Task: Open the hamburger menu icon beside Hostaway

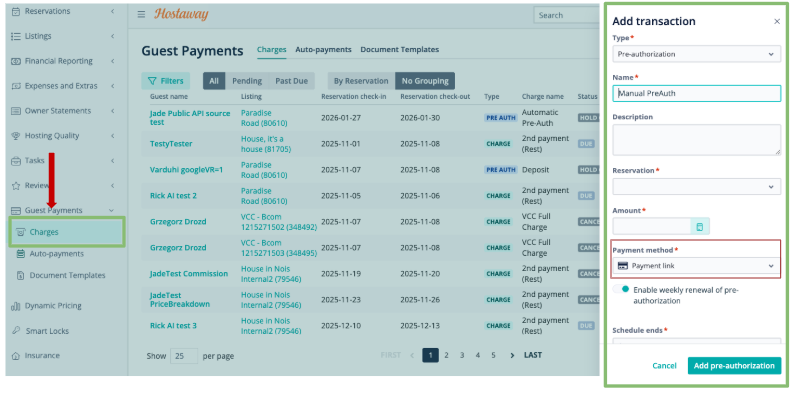Action: coord(141,14)
